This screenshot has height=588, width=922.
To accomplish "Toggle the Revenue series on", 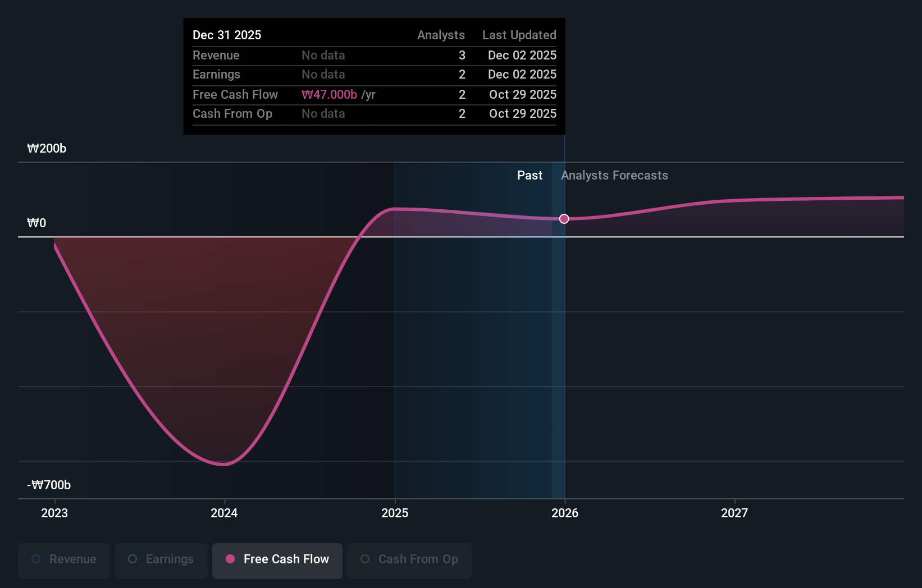I will point(63,559).
